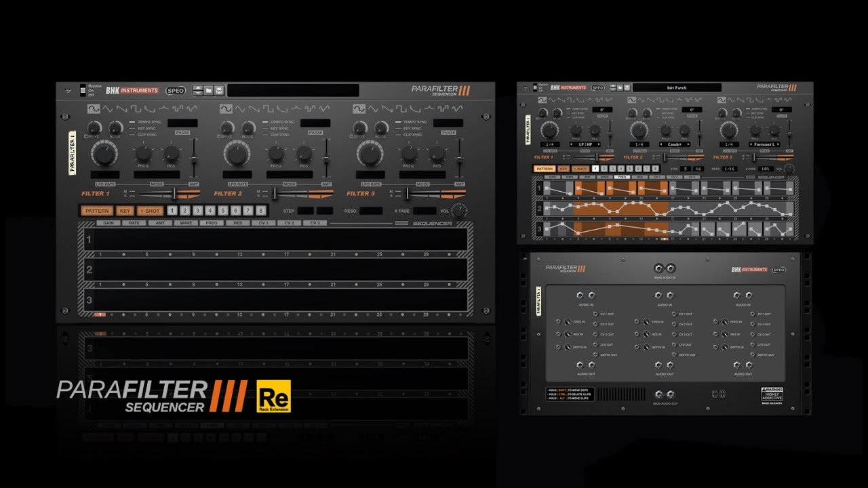The width and height of the screenshot is (868, 488).
Task: Open patch browser folder icon in large panel
Action: [209, 90]
